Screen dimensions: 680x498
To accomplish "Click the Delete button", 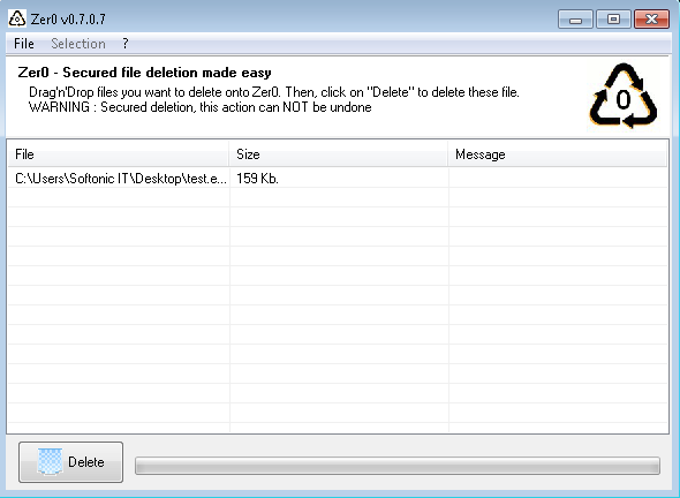I will (x=71, y=462).
